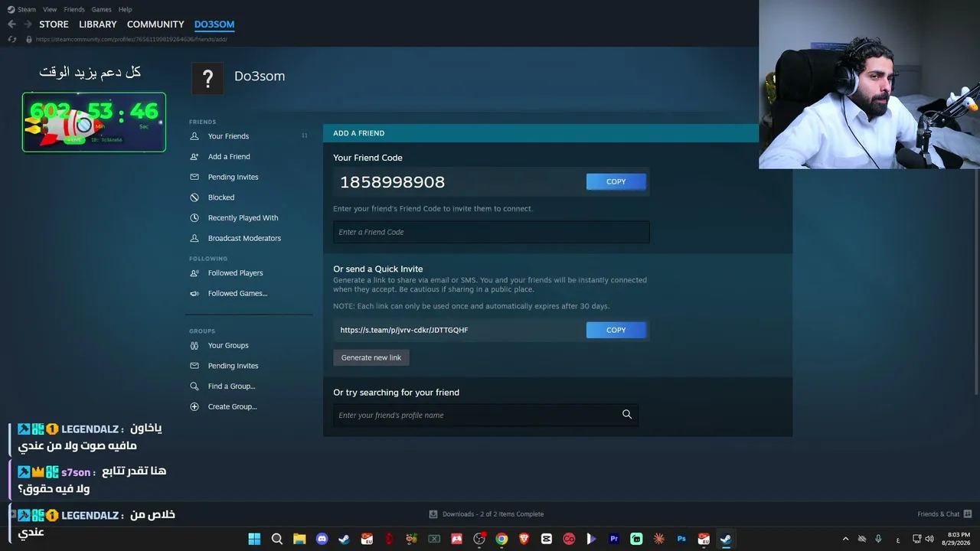Open the Games menu
The image size is (980, 551).
(x=101, y=9)
